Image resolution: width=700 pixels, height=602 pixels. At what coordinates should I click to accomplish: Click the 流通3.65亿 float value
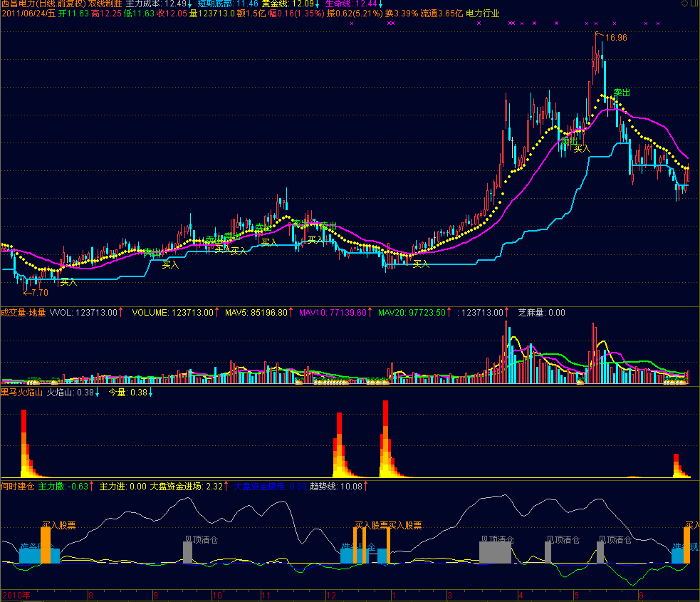point(442,14)
